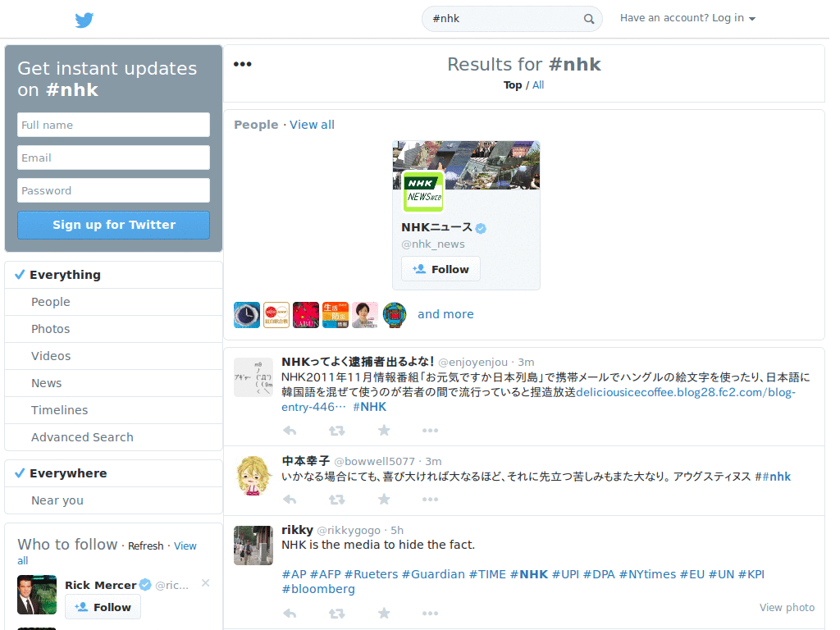Screen dimensions: 840x630
Task: Click the woman portrait avatar in people row
Action: pos(365,314)
